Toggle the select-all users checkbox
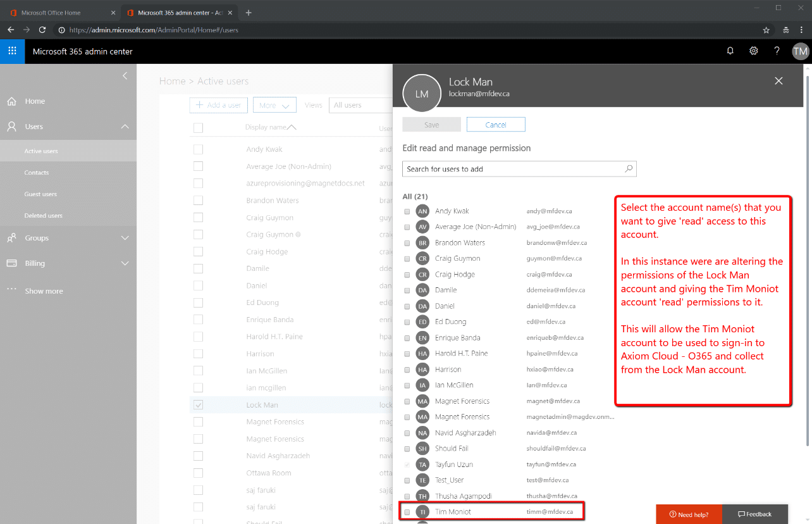Image resolution: width=812 pixels, height=524 pixels. [198, 128]
